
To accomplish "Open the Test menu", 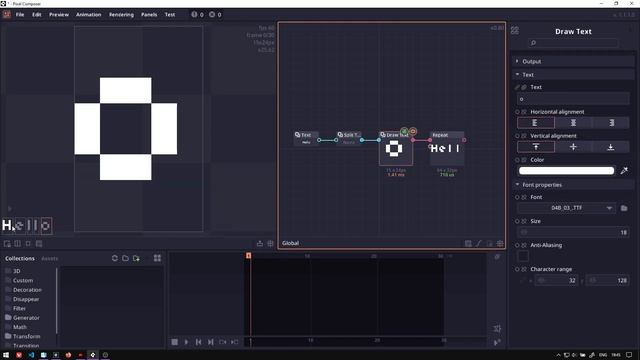I will click(170, 15).
